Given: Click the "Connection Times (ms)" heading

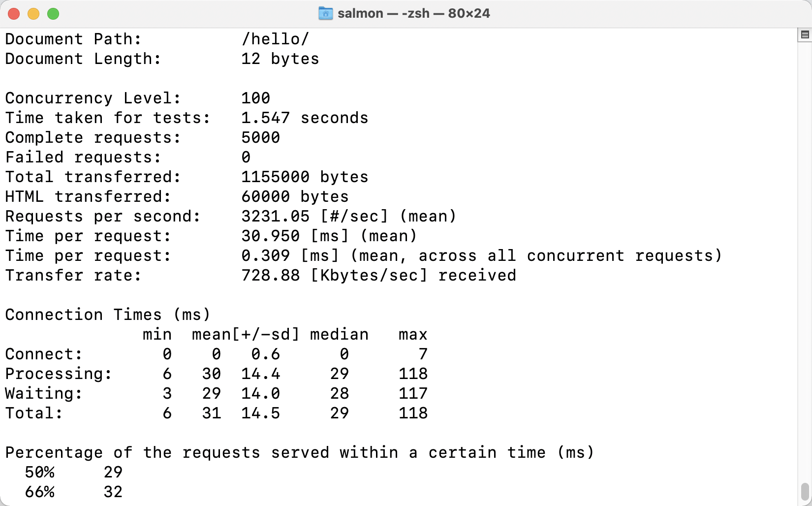Looking at the screenshot, I should [108, 315].
